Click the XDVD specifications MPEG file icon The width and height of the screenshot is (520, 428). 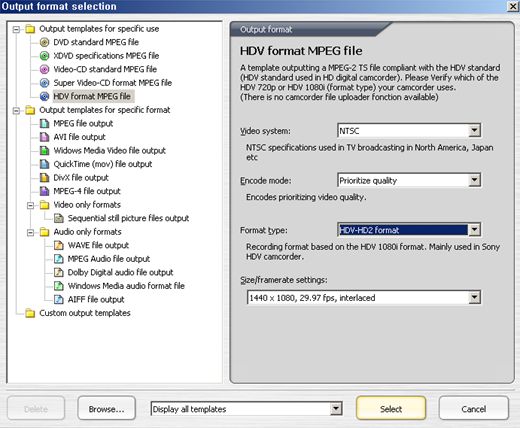[x=44, y=56]
